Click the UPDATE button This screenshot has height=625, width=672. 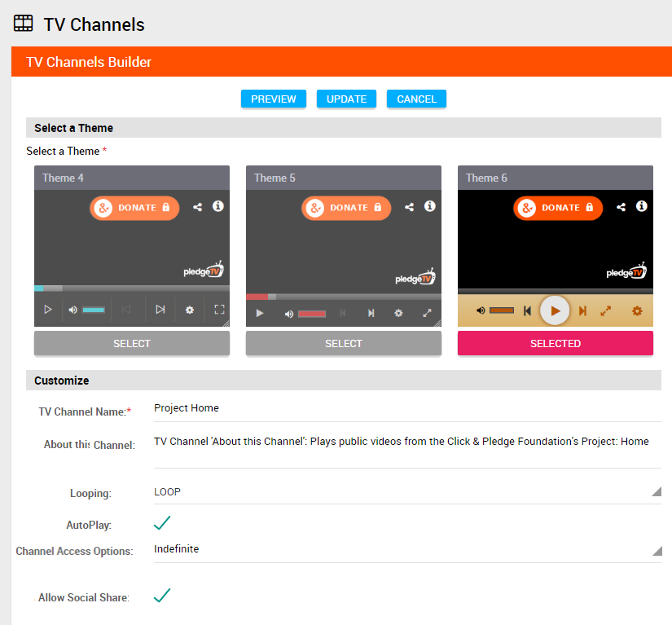click(x=346, y=99)
